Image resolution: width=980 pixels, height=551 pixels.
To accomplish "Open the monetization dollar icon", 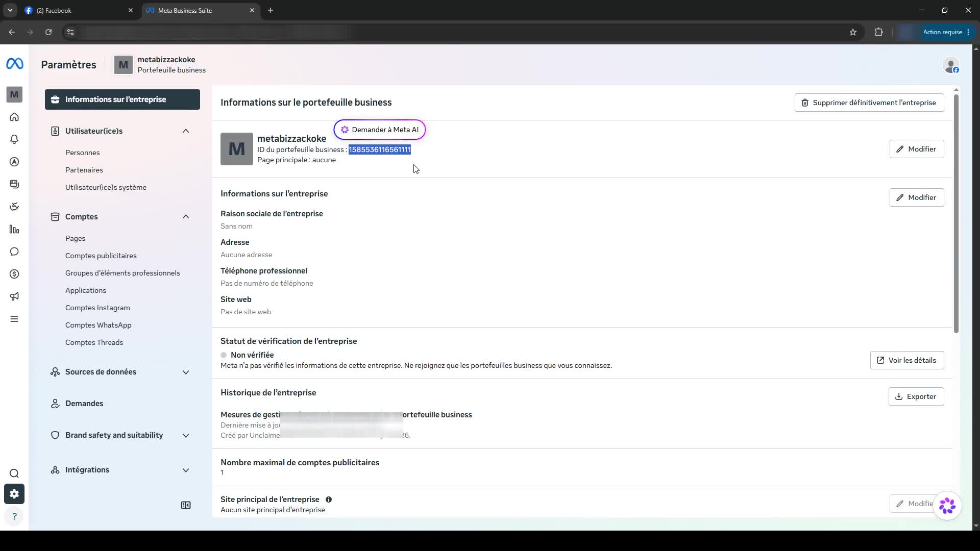I will [x=14, y=274].
